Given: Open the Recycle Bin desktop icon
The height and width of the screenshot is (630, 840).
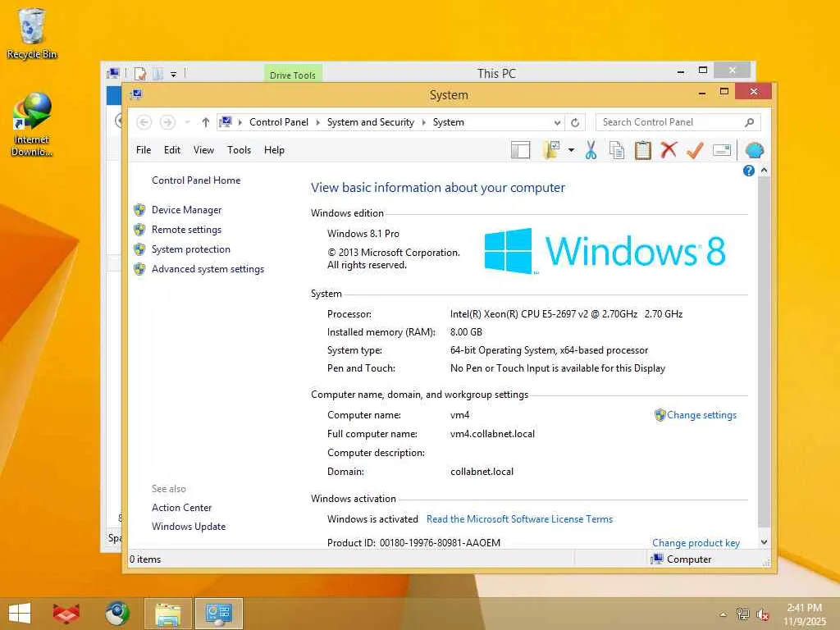Looking at the screenshot, I should click(x=32, y=33).
